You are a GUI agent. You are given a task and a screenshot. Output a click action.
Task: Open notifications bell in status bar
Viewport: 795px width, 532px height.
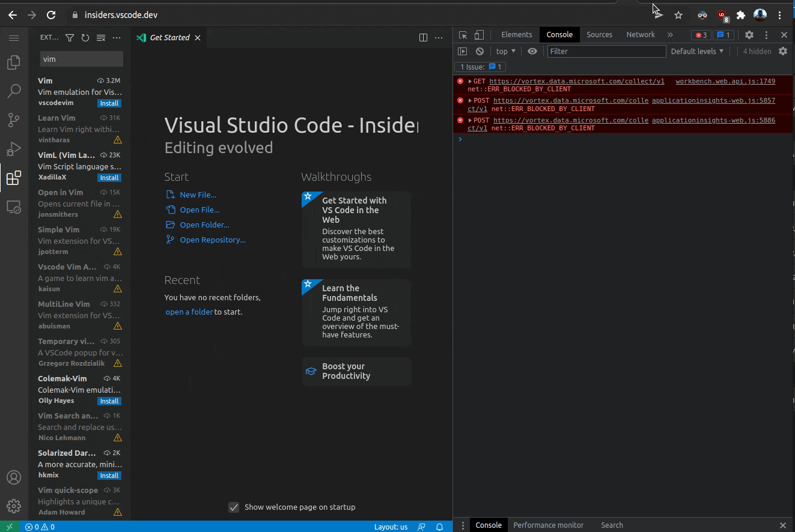(x=440, y=527)
